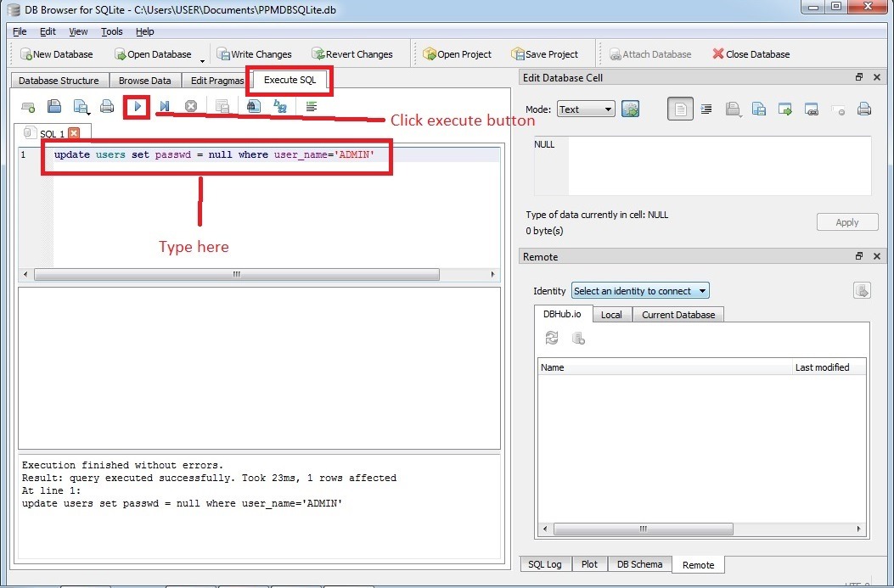The image size is (894, 588).
Task: Select the Execute SQL tab
Action: click(290, 80)
